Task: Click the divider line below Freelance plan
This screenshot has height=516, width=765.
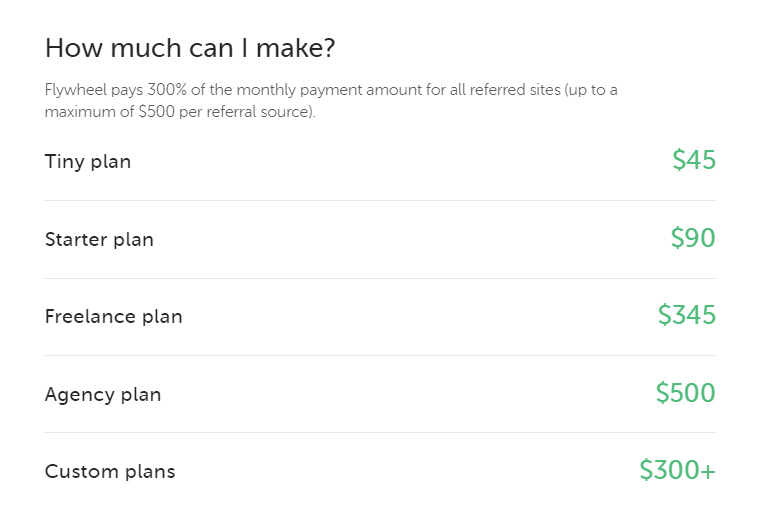Action: pyautogui.click(x=380, y=356)
